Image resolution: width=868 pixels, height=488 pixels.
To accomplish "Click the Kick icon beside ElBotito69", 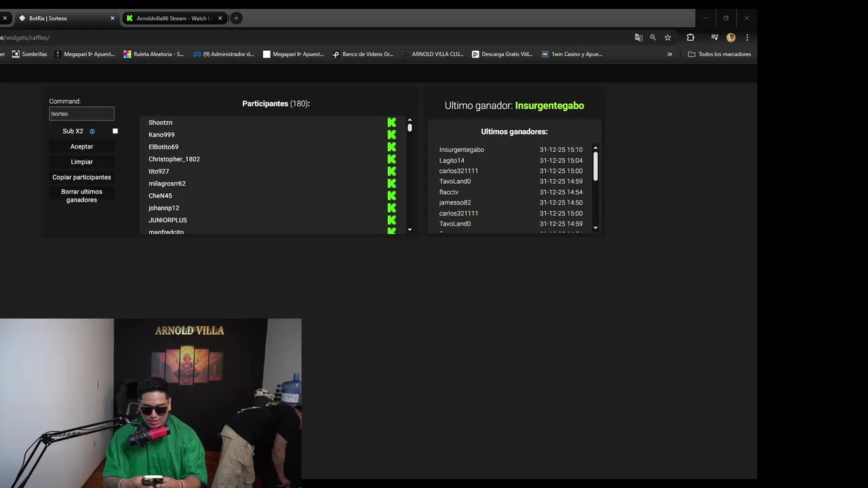I will pyautogui.click(x=391, y=147).
